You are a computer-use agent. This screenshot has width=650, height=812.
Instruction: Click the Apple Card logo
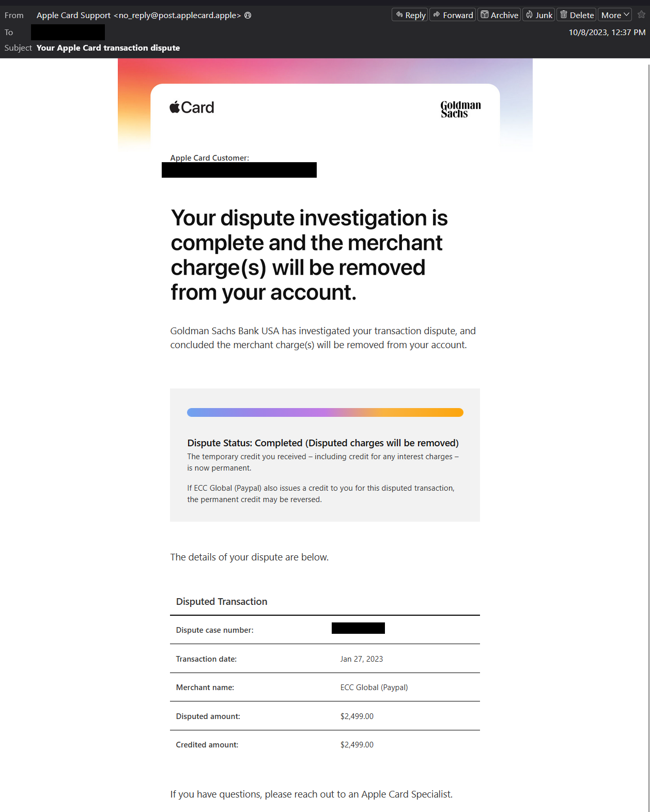[x=192, y=107]
